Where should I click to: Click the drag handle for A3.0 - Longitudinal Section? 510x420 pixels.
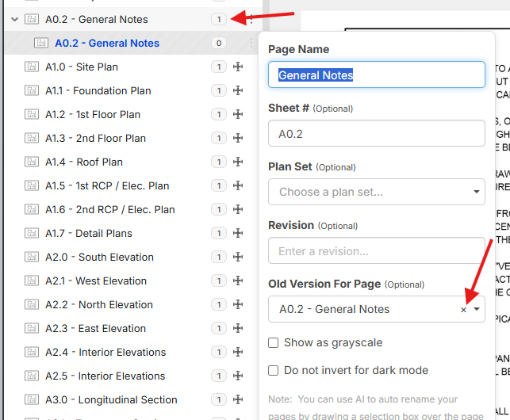[237, 400]
